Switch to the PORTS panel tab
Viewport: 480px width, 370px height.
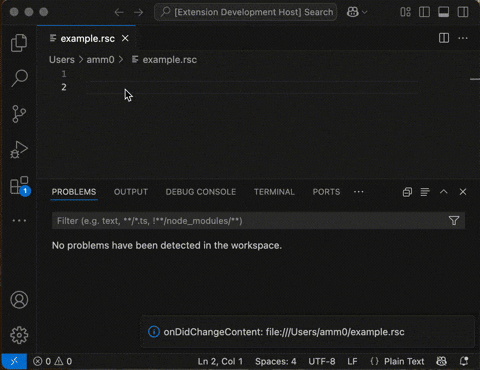[x=326, y=192]
